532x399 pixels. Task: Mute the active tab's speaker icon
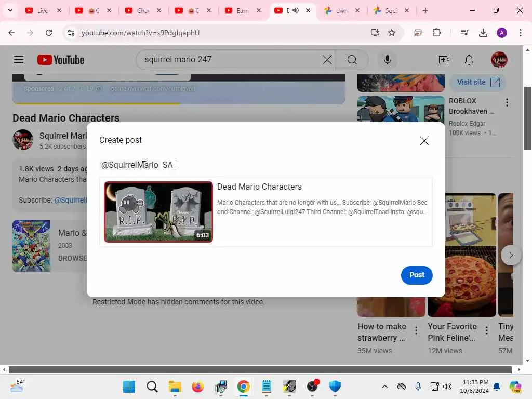tap(296, 10)
